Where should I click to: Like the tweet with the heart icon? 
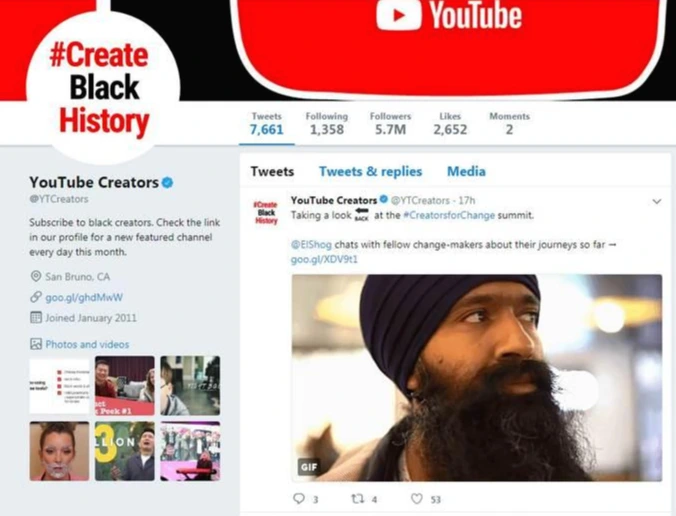pyautogui.click(x=416, y=499)
